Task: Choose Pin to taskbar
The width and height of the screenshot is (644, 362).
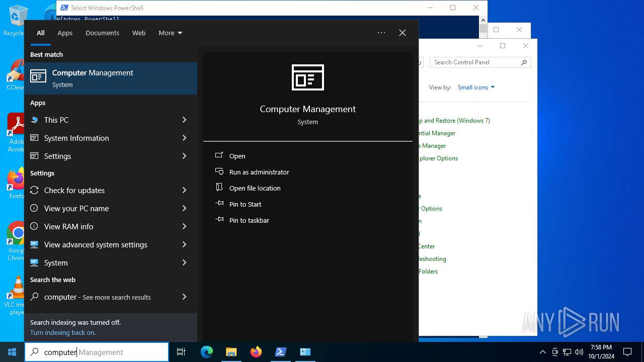Action: [x=249, y=220]
